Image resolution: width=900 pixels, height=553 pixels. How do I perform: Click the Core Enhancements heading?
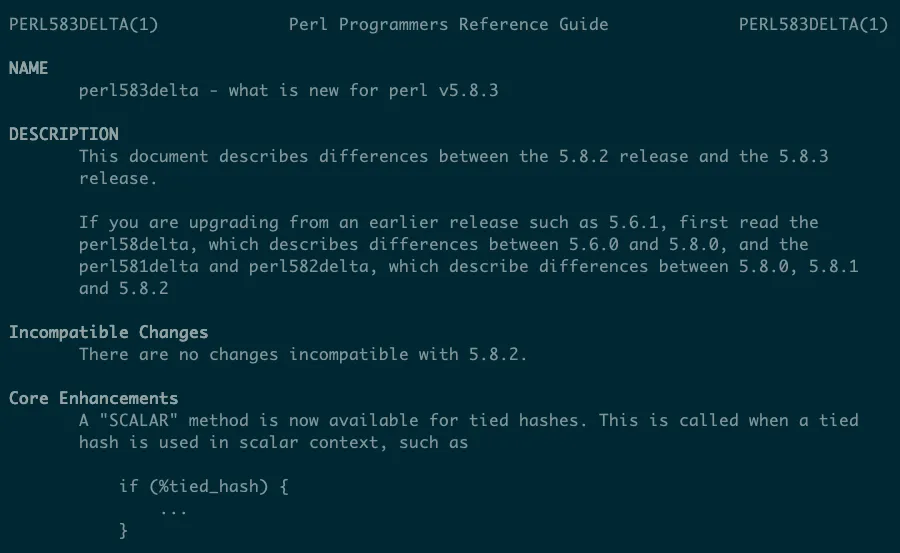click(x=93, y=398)
